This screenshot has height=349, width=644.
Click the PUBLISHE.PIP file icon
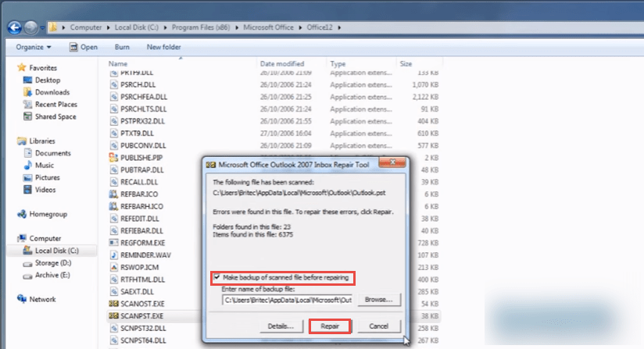tap(113, 158)
